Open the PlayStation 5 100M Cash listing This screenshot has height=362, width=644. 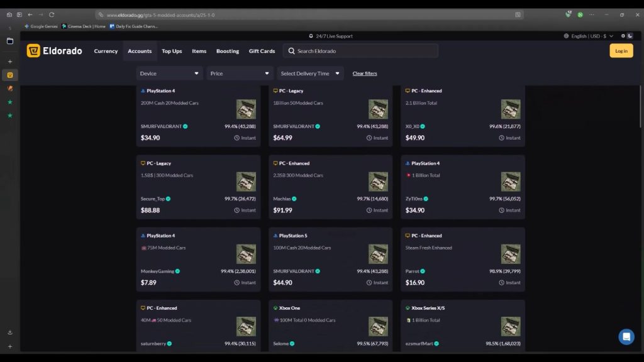pos(331,260)
